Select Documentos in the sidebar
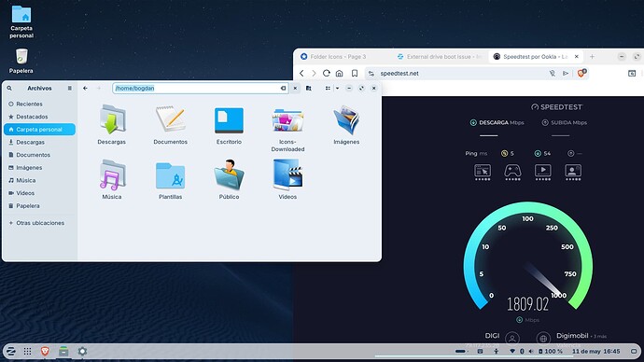Screen dimensions: 644x362 click(39, 155)
